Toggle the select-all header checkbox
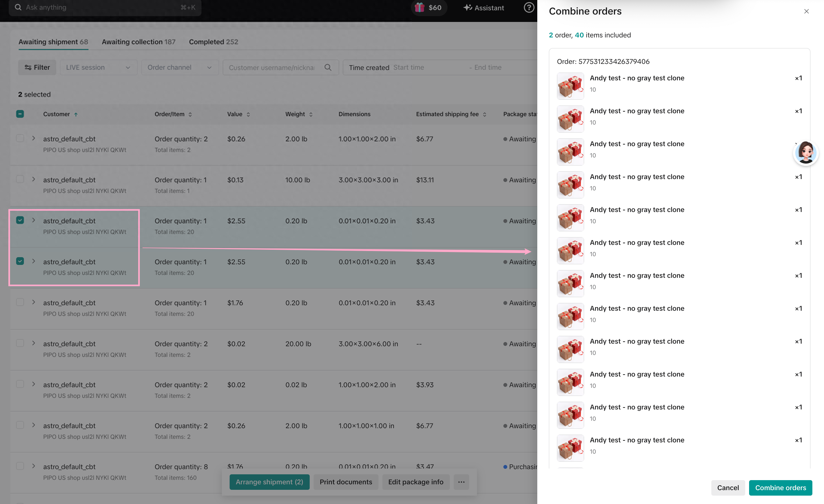 [20, 114]
